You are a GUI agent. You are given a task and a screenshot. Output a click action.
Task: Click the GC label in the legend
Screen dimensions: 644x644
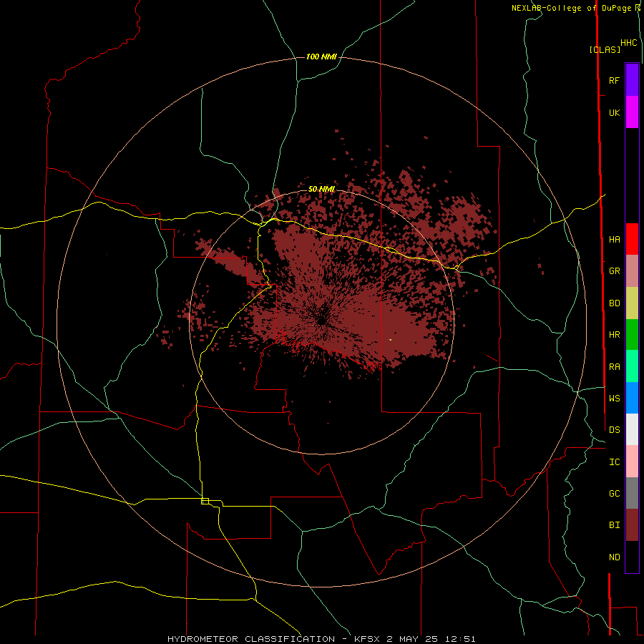[614, 494]
